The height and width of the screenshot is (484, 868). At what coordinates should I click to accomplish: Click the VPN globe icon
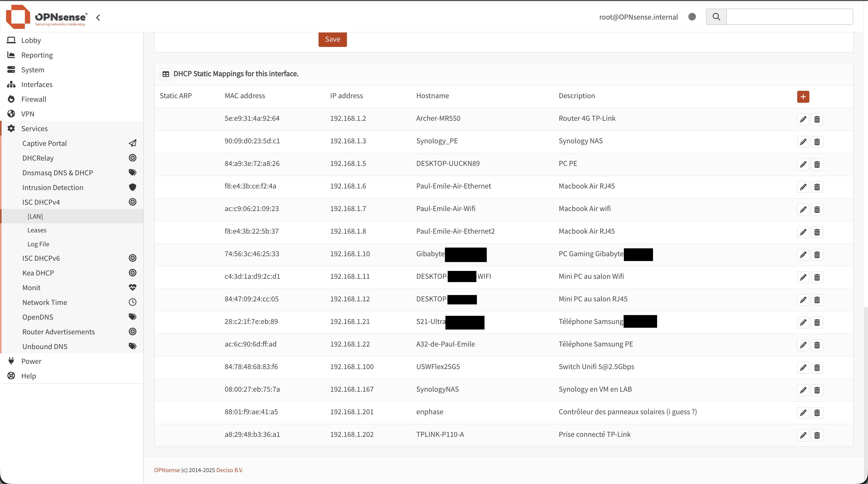(11, 113)
